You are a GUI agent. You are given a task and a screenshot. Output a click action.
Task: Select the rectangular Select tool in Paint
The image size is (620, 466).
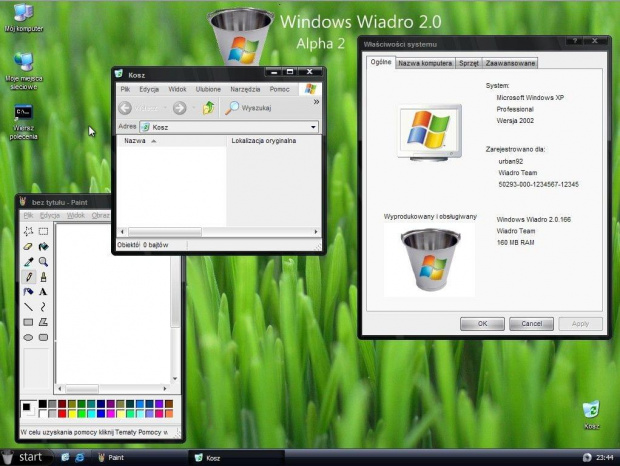(43, 231)
